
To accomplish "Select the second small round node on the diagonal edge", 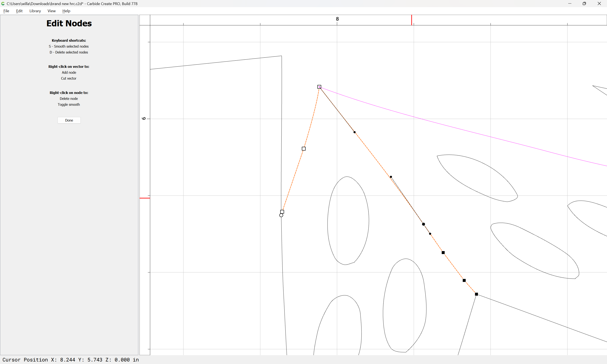I will pos(391,177).
